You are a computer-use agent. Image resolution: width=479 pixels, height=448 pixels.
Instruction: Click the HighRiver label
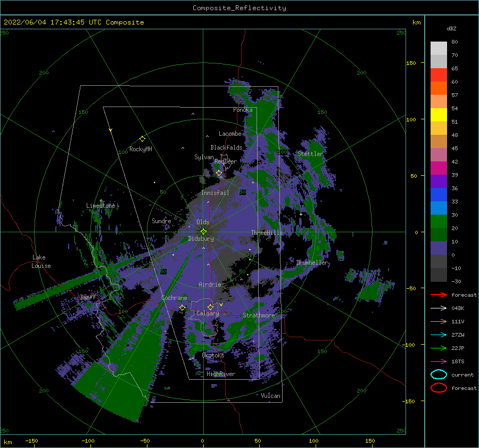(221, 374)
